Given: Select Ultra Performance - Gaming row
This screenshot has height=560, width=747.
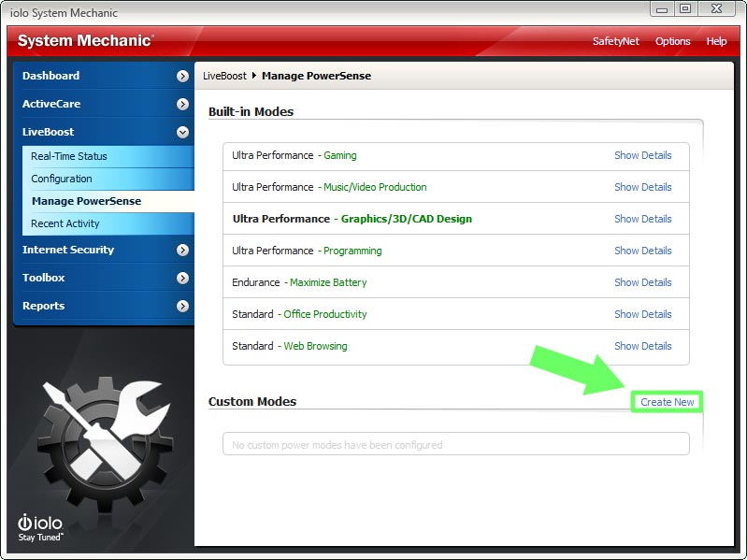Looking at the screenshot, I should (x=456, y=156).
